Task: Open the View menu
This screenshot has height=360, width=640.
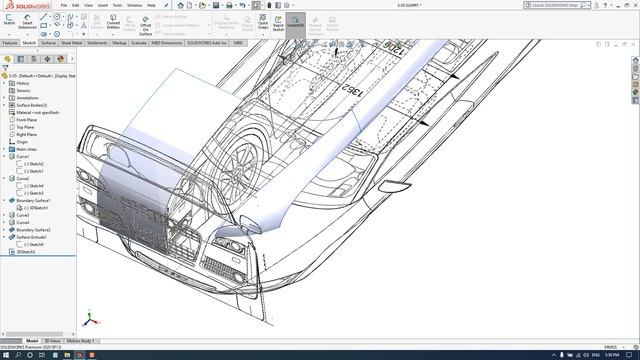Action: click(88, 5)
